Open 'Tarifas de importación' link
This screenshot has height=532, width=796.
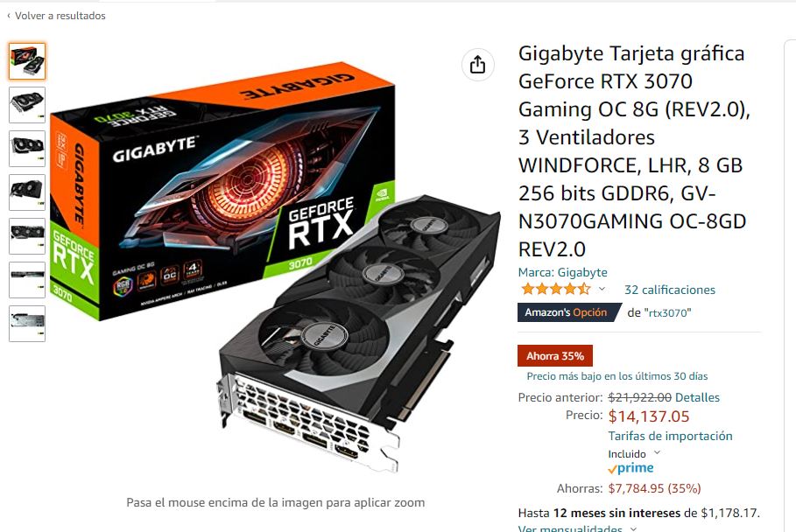(x=670, y=436)
